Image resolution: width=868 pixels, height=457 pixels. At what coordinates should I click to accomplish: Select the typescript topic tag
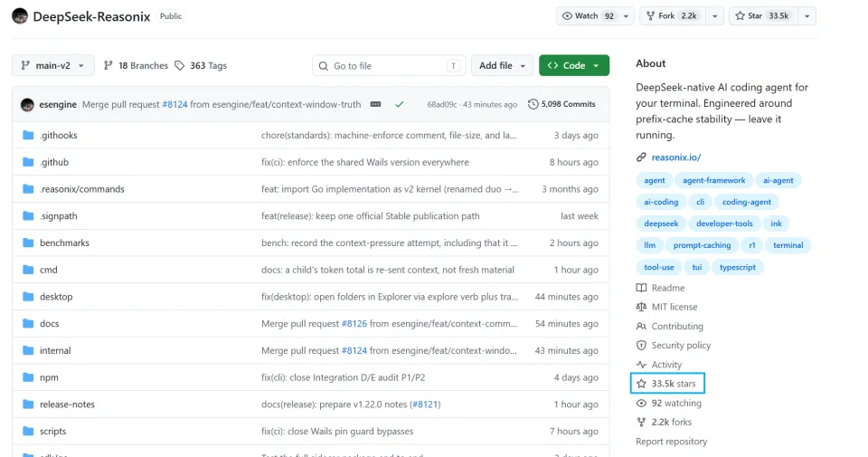tap(738, 268)
